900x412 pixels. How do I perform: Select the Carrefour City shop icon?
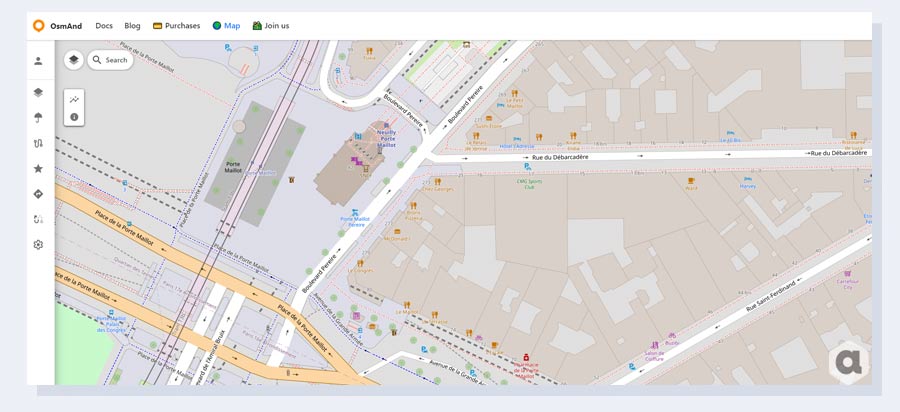click(x=848, y=274)
